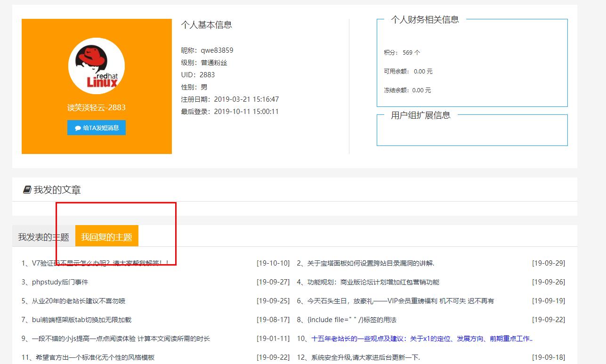Open the blue 十五年老站长的一些观点及建议 link
This screenshot has width=606, height=364.
click(x=421, y=339)
